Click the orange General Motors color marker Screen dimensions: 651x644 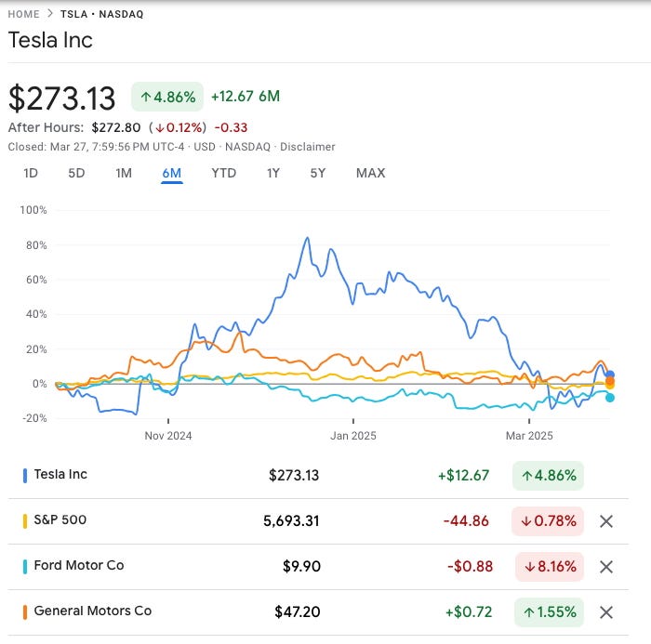[x=25, y=612]
